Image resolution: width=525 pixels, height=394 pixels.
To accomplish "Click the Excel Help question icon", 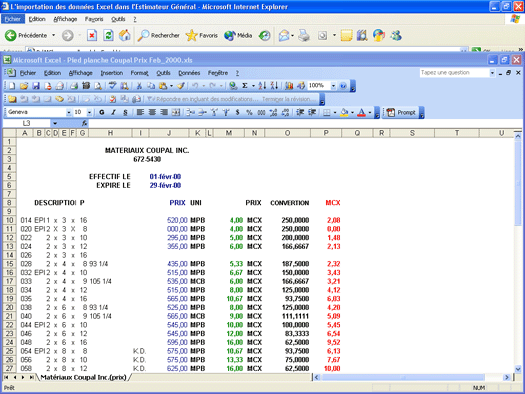I will tap(343, 86).
